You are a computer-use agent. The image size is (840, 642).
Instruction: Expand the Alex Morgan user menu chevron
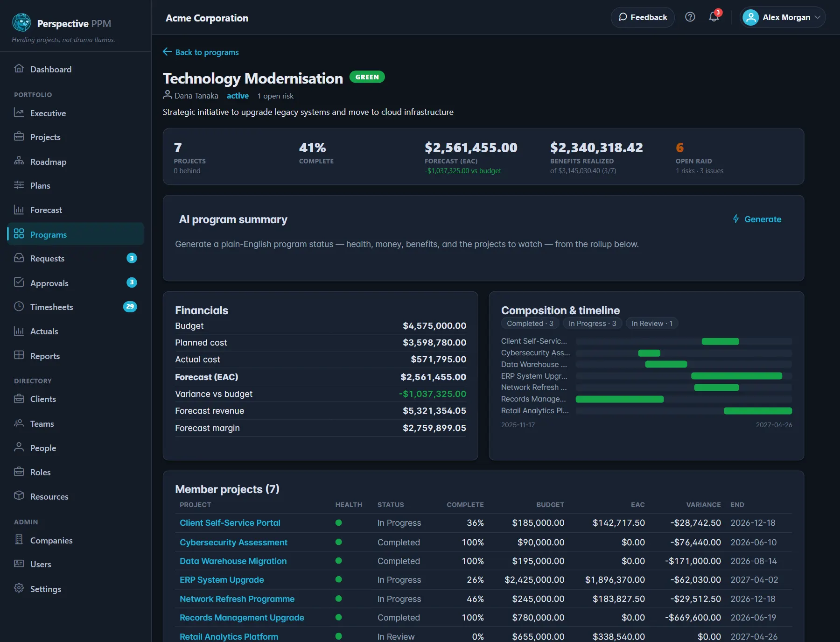point(818,17)
